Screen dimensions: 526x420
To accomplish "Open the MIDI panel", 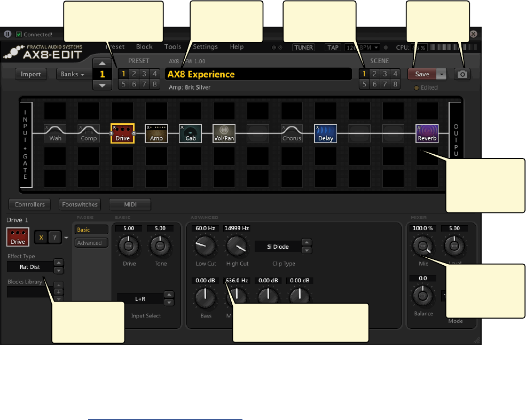I will (x=130, y=204).
